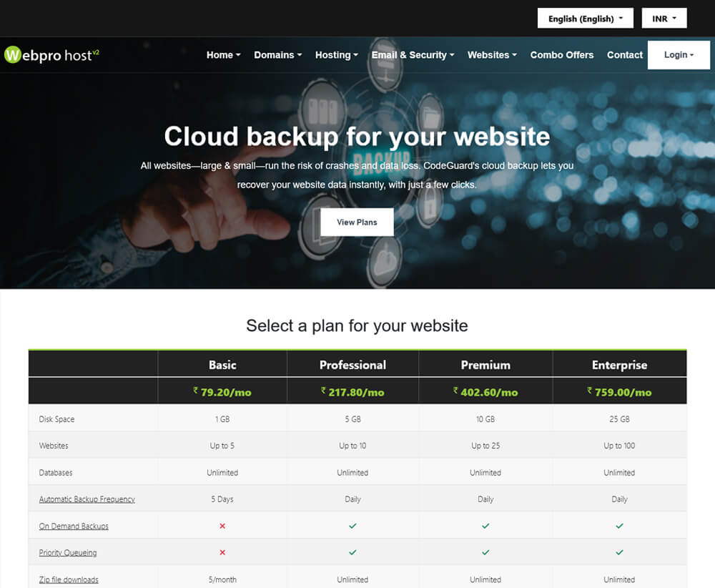Click the Disk Space row label
Image resolution: width=715 pixels, height=588 pixels.
tap(56, 418)
